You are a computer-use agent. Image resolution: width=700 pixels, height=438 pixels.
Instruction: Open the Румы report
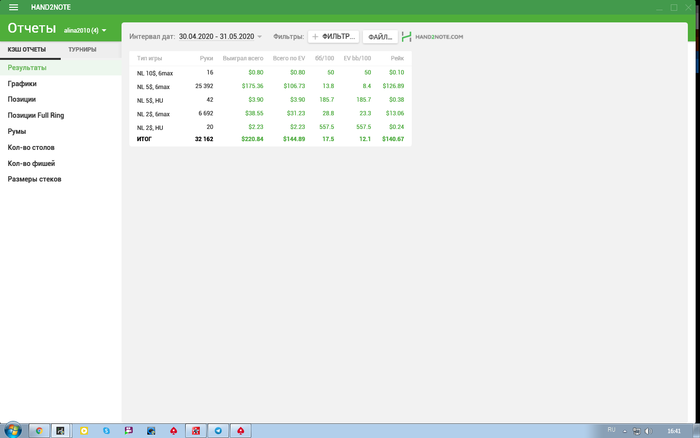[61, 131]
